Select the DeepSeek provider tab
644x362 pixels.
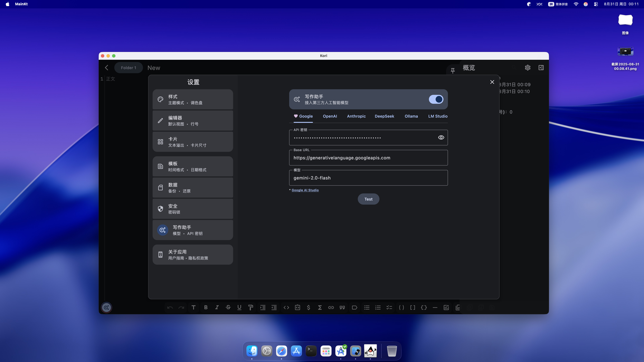pos(384,116)
